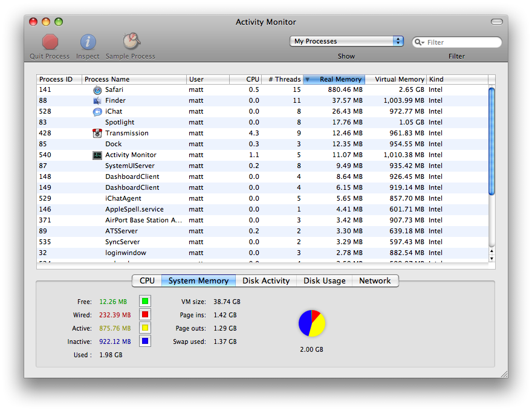Click the memory pie chart
The height and width of the screenshot is (411, 532).
tap(312, 323)
